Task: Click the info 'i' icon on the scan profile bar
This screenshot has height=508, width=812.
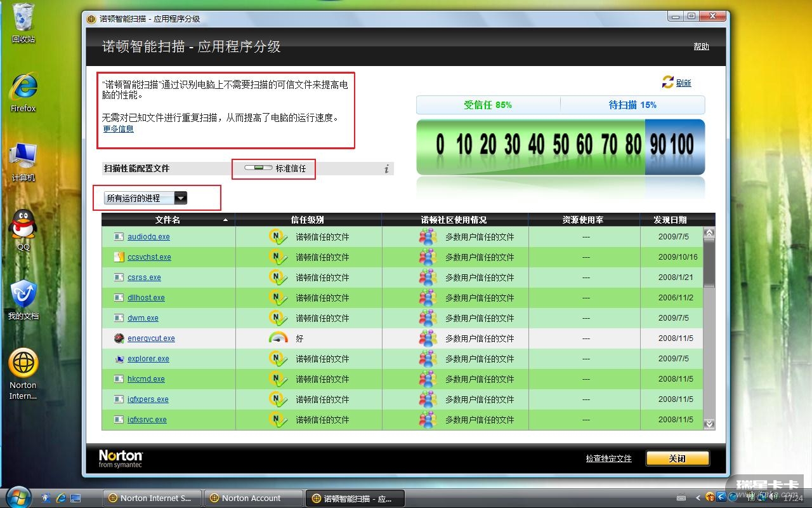Action: [x=386, y=169]
